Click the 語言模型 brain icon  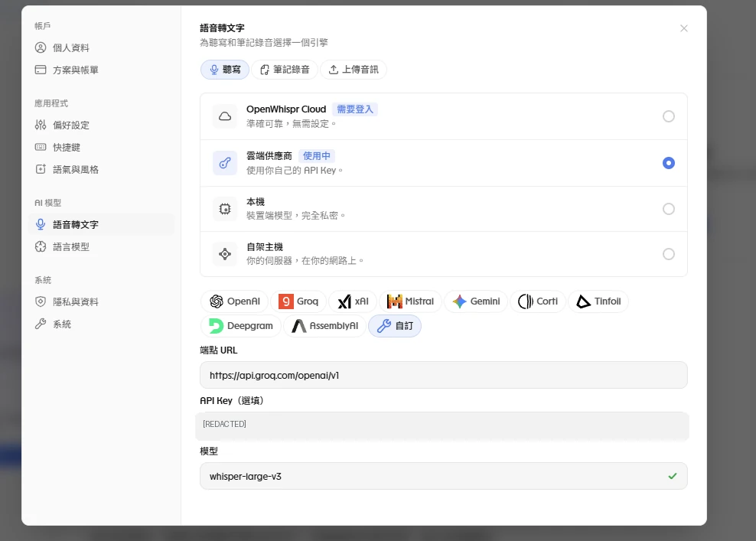[x=41, y=246]
